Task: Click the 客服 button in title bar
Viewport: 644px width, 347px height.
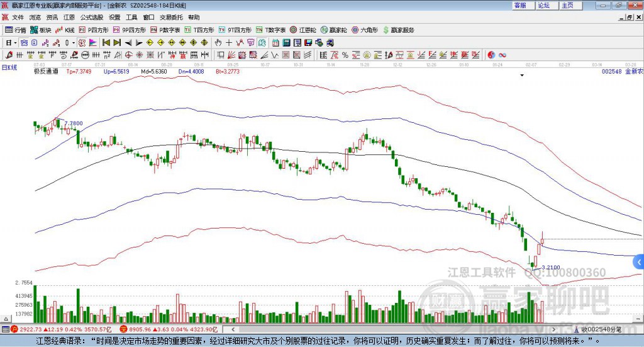Action: tap(523, 5)
